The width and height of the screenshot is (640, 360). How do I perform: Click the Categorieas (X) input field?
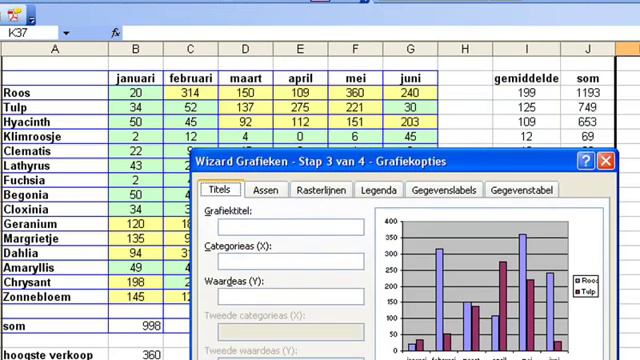[291, 261]
